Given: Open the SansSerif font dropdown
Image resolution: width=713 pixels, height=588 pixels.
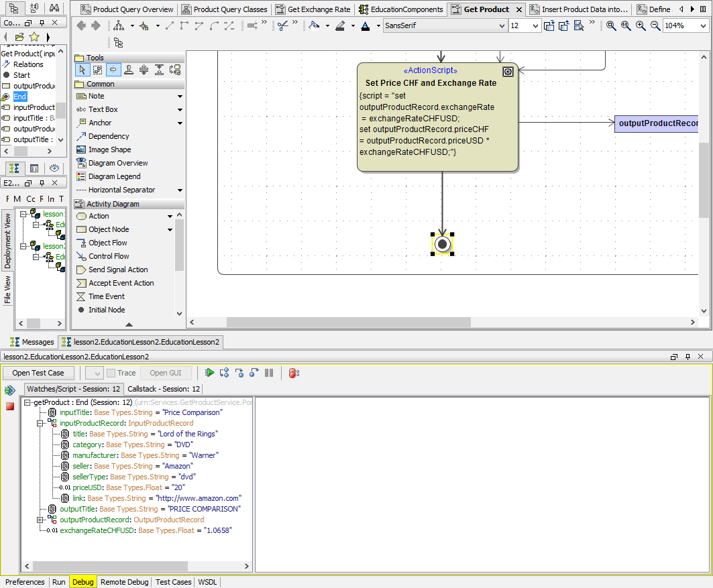Looking at the screenshot, I should click(502, 25).
